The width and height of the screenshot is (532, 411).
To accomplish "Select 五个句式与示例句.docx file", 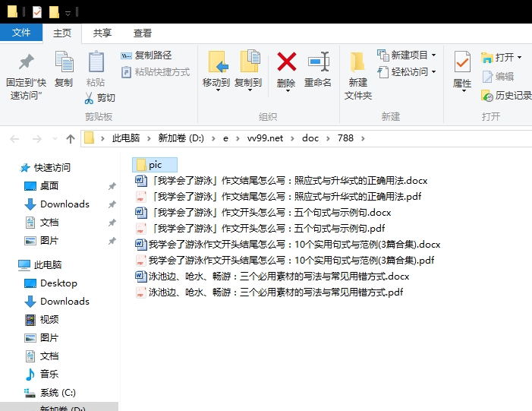I will [263, 213].
